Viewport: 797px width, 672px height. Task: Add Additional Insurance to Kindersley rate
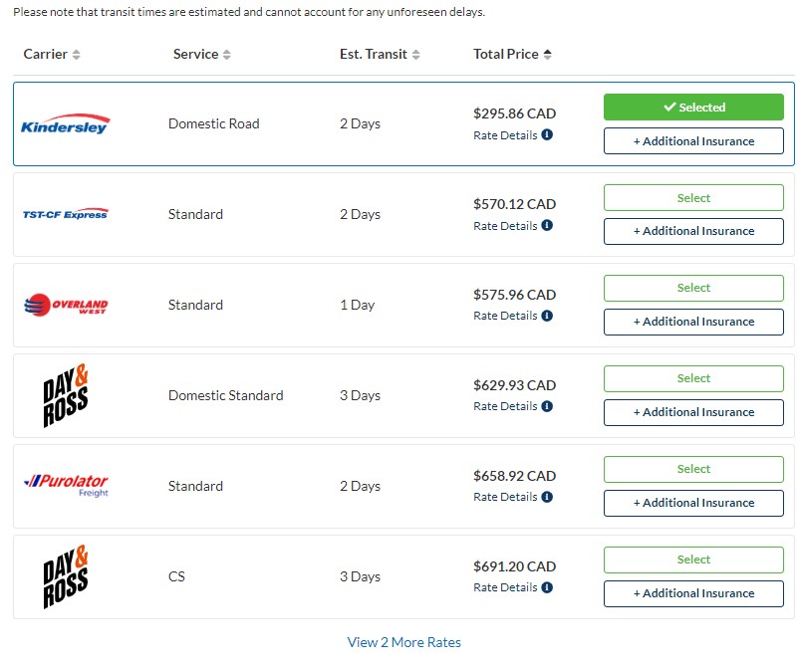(693, 140)
